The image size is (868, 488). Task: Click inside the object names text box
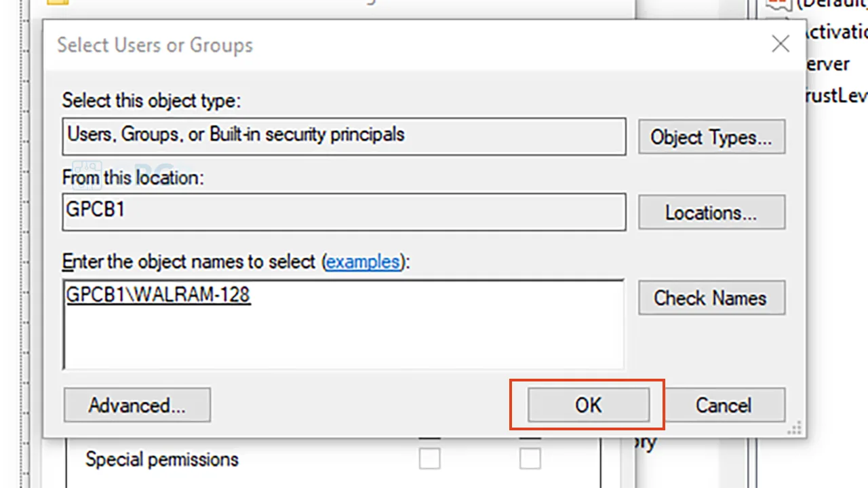pyautogui.click(x=343, y=324)
